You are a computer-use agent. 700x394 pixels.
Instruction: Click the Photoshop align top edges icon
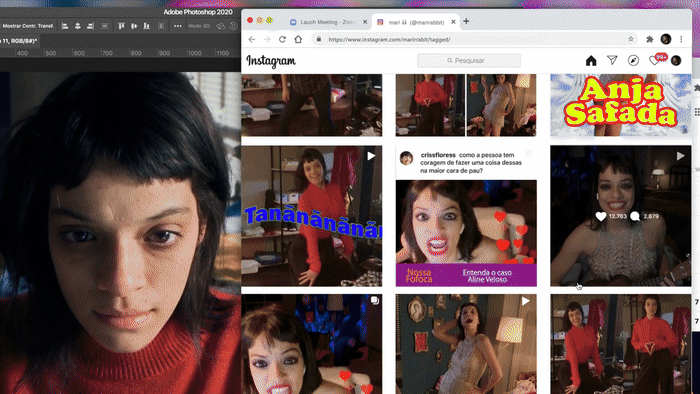coord(121,26)
